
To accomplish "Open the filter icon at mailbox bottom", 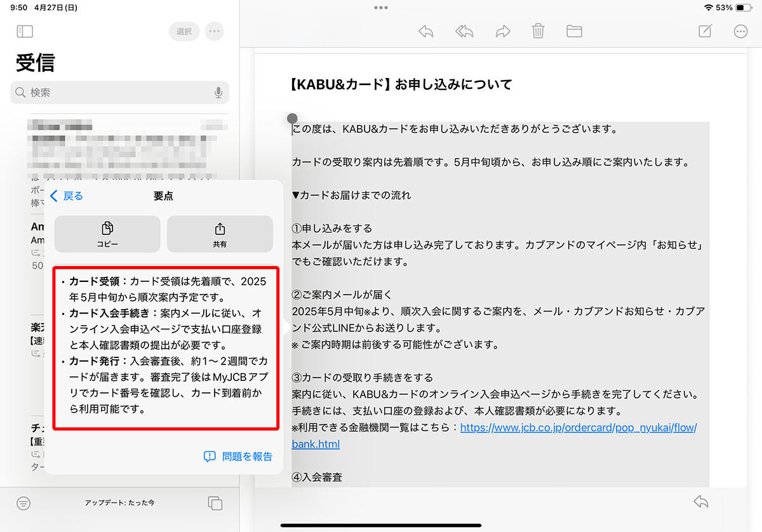I will (23, 503).
